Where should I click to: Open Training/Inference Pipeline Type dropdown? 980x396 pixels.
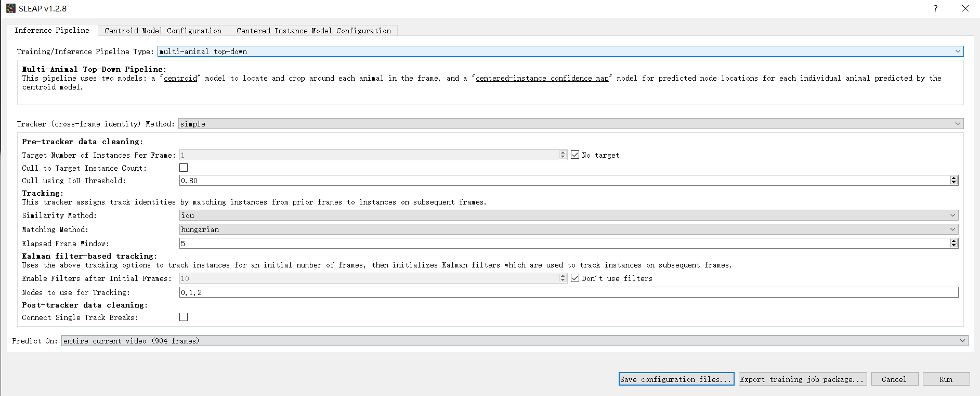click(x=560, y=51)
